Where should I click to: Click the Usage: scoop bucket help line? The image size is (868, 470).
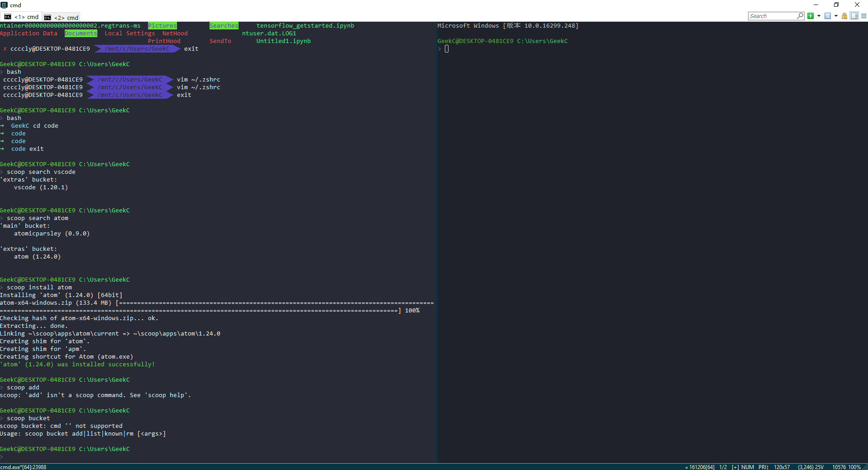point(83,434)
